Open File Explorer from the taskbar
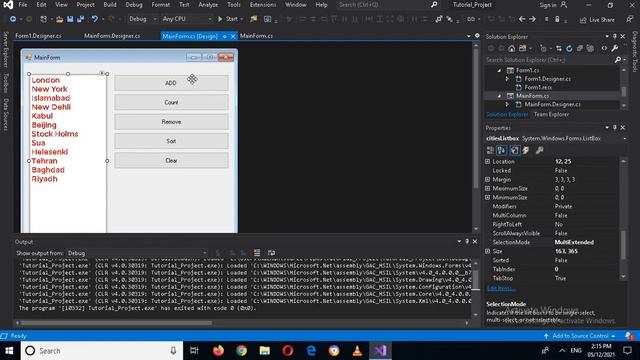This screenshot has width=640, height=360. (x=264, y=351)
